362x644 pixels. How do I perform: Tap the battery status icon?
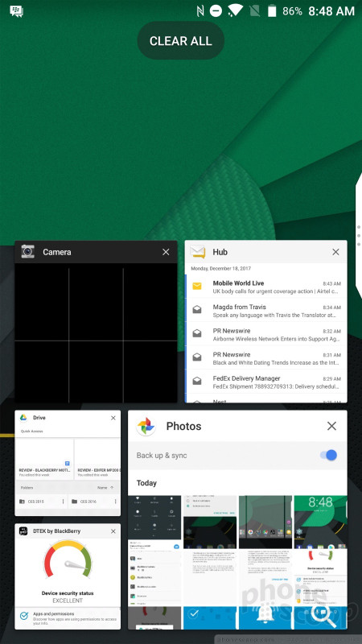pyautogui.click(x=272, y=11)
